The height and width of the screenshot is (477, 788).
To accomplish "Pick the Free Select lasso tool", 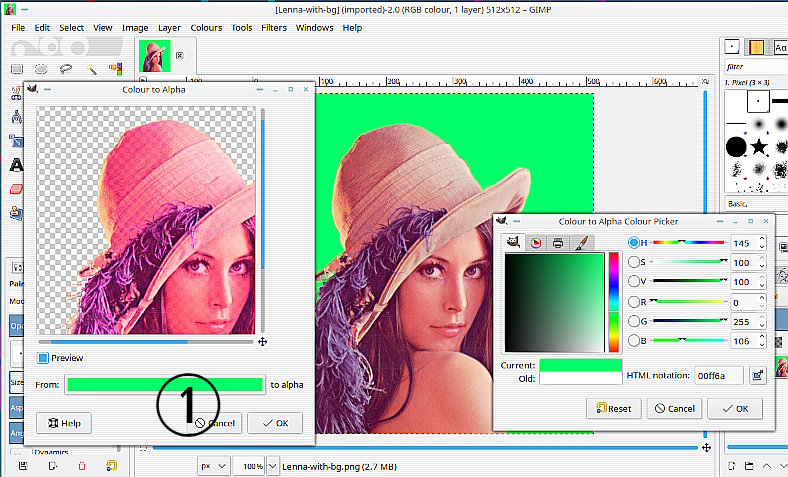I will 66,69.
